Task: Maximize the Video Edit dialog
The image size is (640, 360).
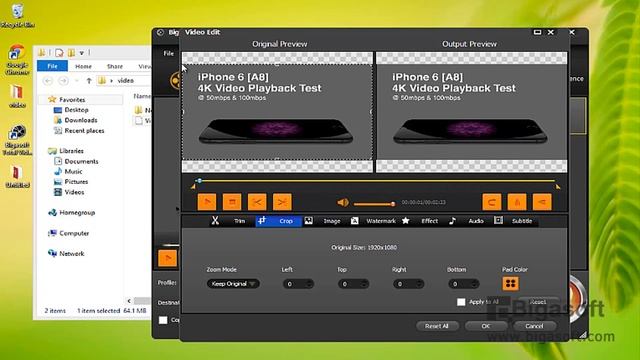Action: coord(538,32)
